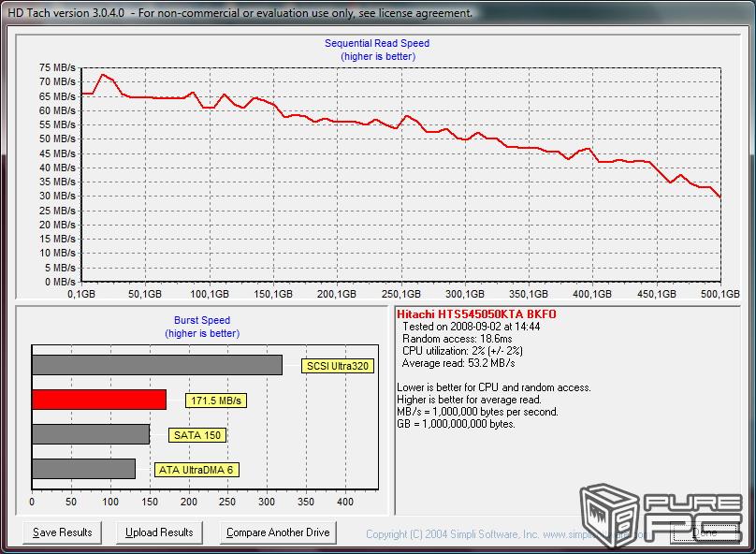The width and height of the screenshot is (756, 554).
Task: Click the 400 tick on burst speed axis
Action: click(345, 502)
